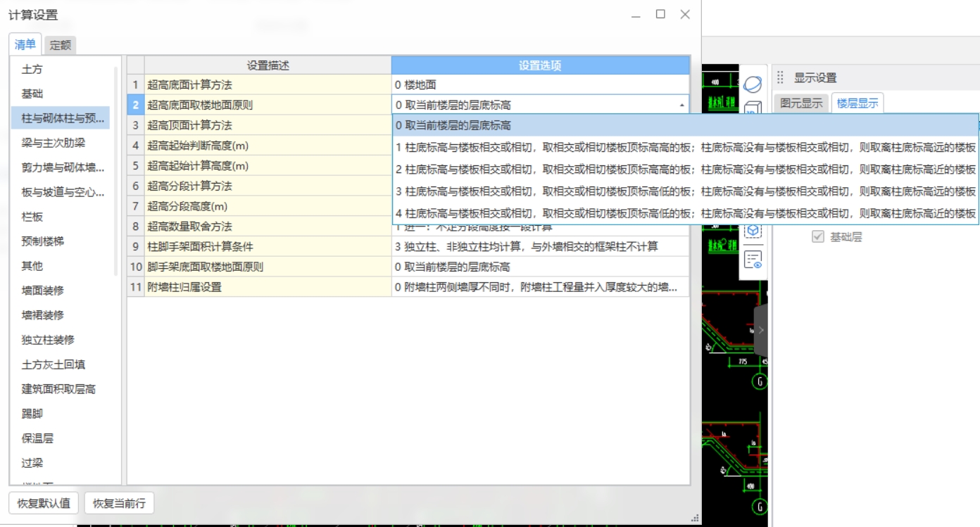Select 墙裙装修 category
The height and width of the screenshot is (527, 980).
[x=61, y=315]
